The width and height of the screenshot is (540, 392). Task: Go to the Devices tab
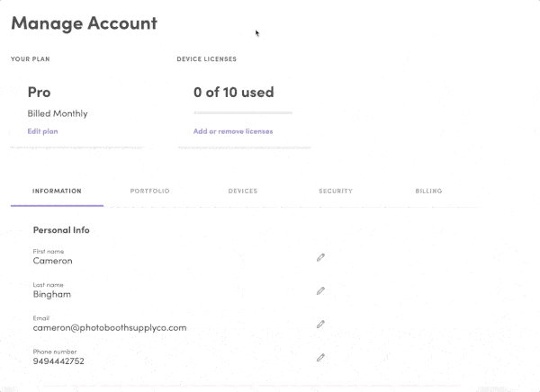pyautogui.click(x=243, y=191)
